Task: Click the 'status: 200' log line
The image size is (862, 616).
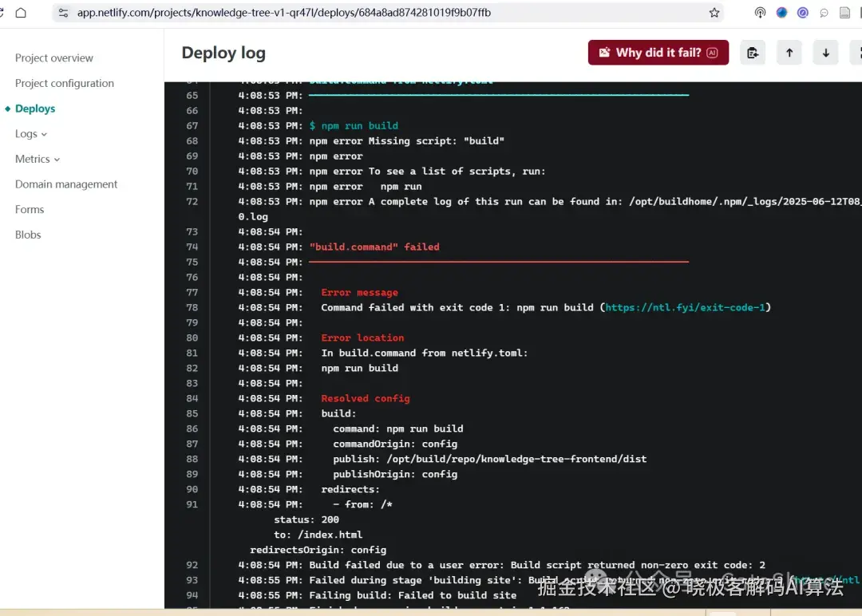Action: pos(306,519)
